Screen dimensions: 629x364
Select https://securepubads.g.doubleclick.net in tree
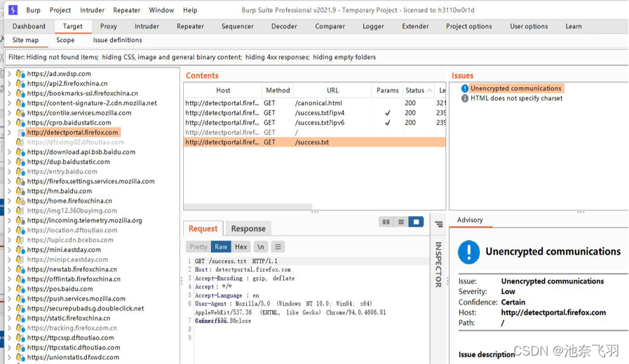pos(86,309)
